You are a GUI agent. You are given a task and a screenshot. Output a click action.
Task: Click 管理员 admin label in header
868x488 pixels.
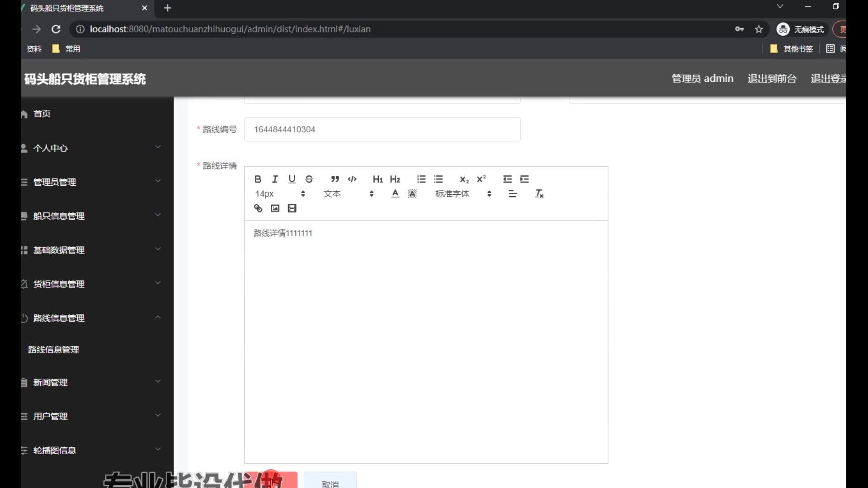[703, 79]
